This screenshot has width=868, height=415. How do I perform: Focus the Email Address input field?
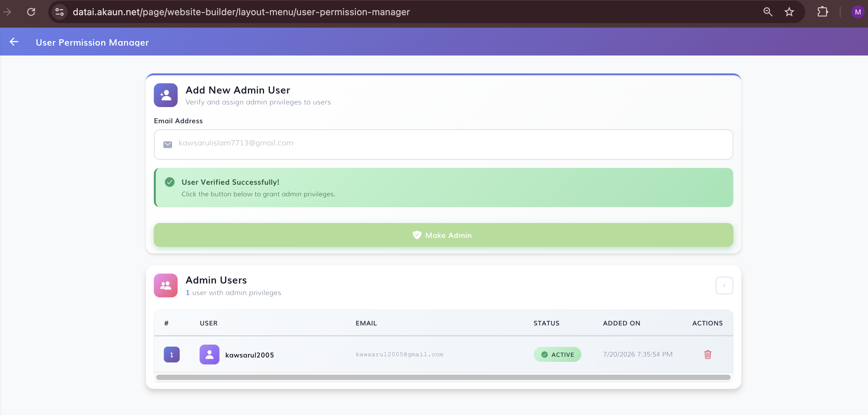coord(443,144)
